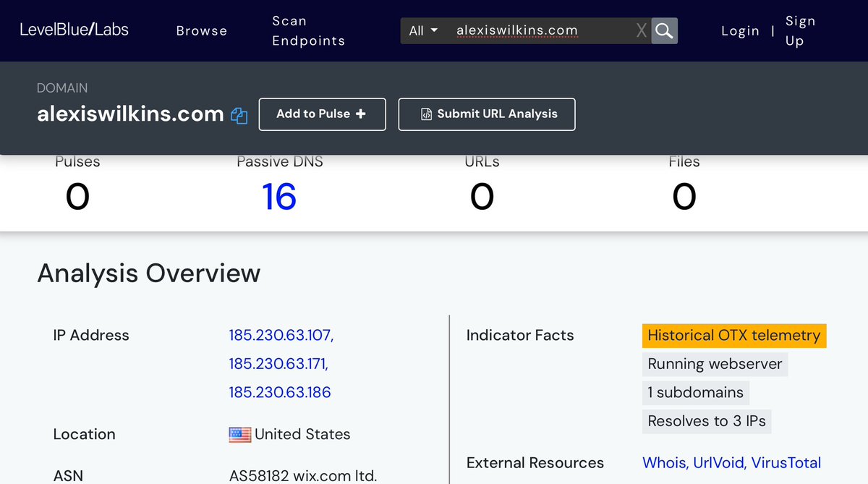Click the Historical OTX telemetry tag
Screen dimensions: 868x484
point(733,335)
